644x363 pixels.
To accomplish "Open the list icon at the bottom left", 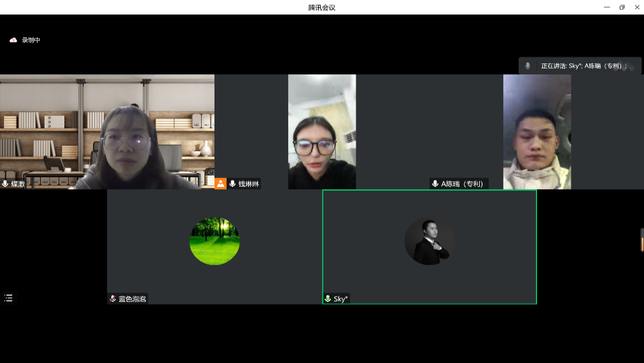I will 8,298.
